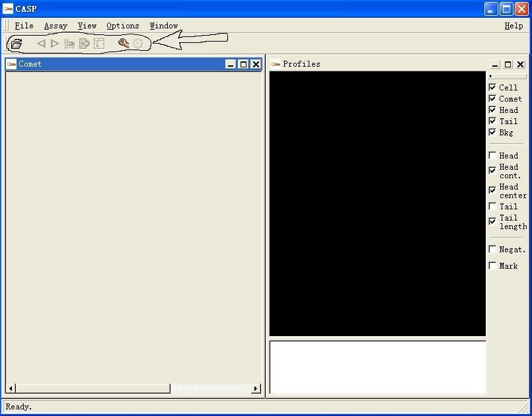Viewport: 532px width, 416px height.
Task: Click the open folder toolbar icon
Action: pos(17,44)
